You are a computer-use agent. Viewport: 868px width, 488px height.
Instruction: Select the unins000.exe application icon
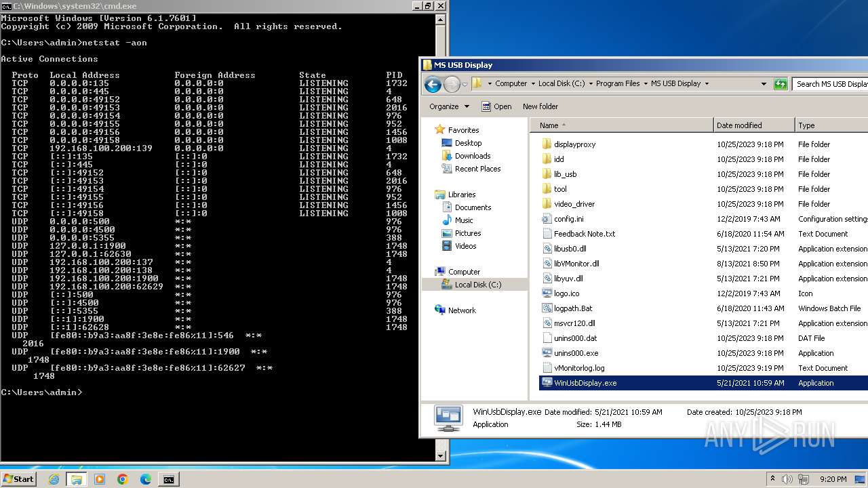point(547,353)
